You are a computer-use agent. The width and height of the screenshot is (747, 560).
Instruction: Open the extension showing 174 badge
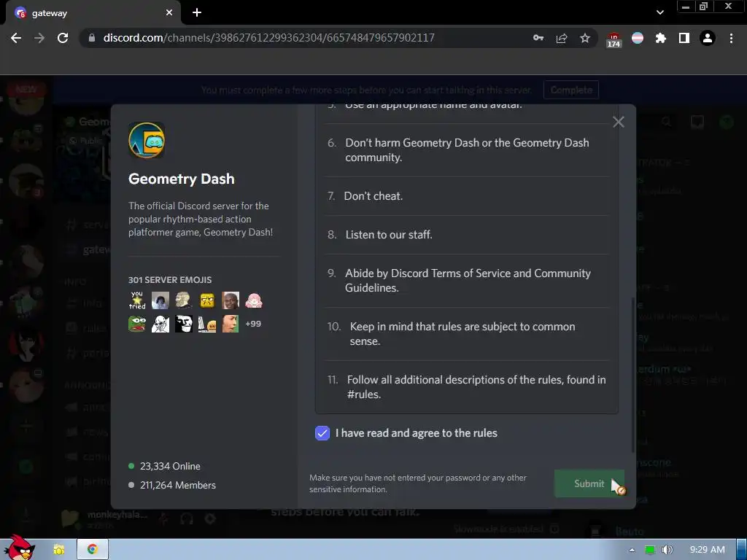(x=614, y=39)
